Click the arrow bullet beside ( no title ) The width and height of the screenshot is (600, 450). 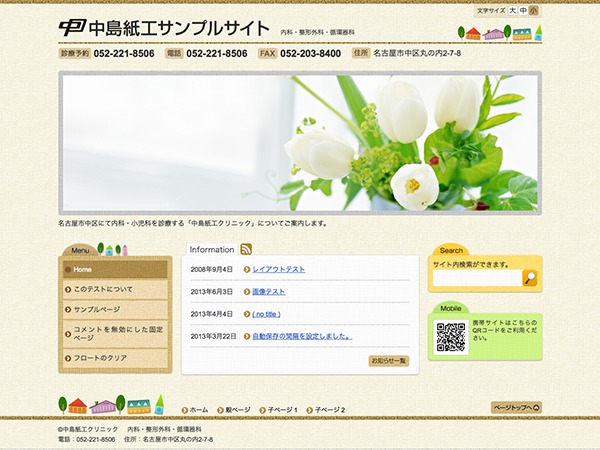pos(247,314)
